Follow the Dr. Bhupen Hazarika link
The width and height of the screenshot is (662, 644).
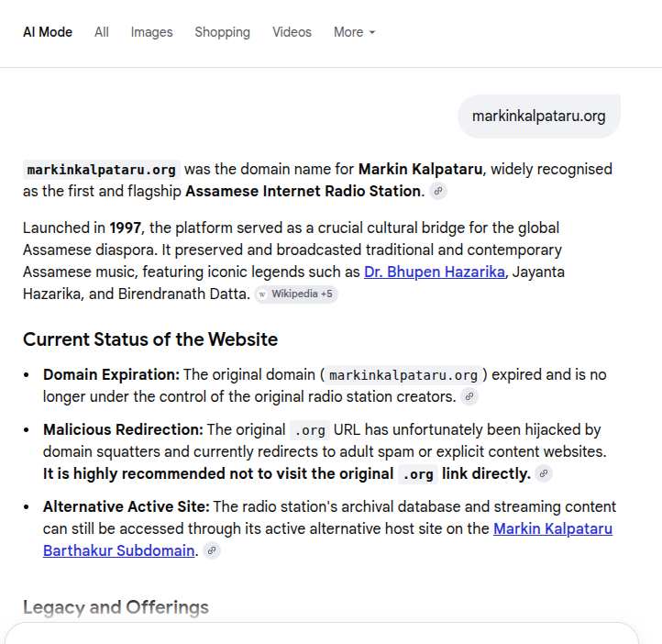435,272
